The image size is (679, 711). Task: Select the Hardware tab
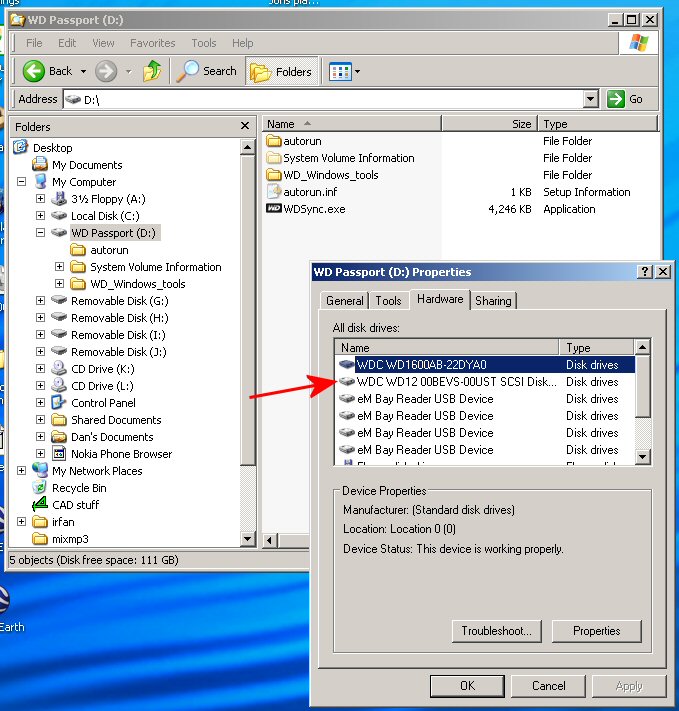(x=440, y=299)
